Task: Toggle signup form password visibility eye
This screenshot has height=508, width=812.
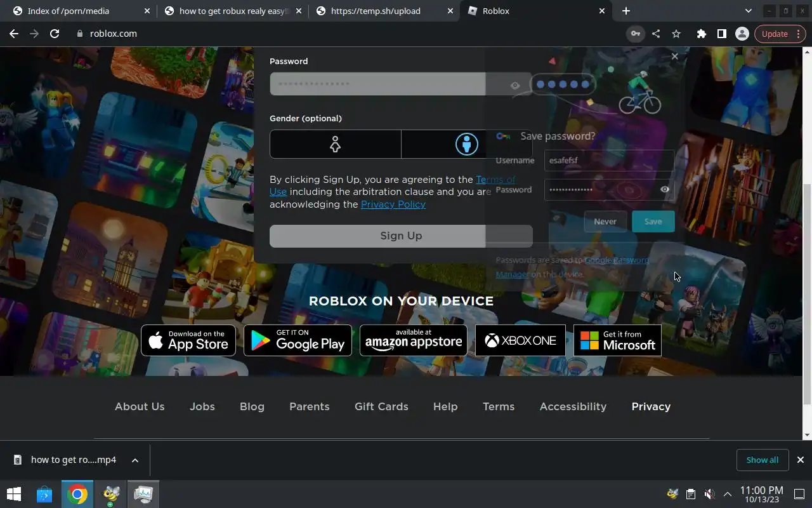Action: [515, 85]
